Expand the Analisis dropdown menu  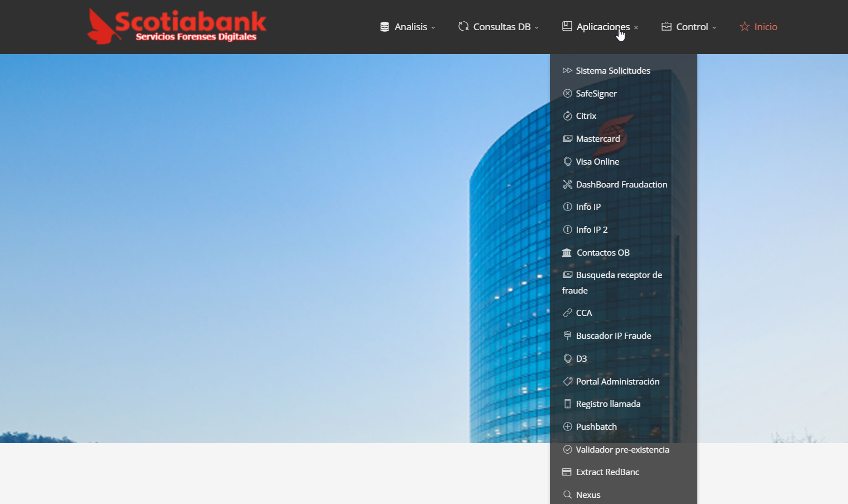point(408,27)
